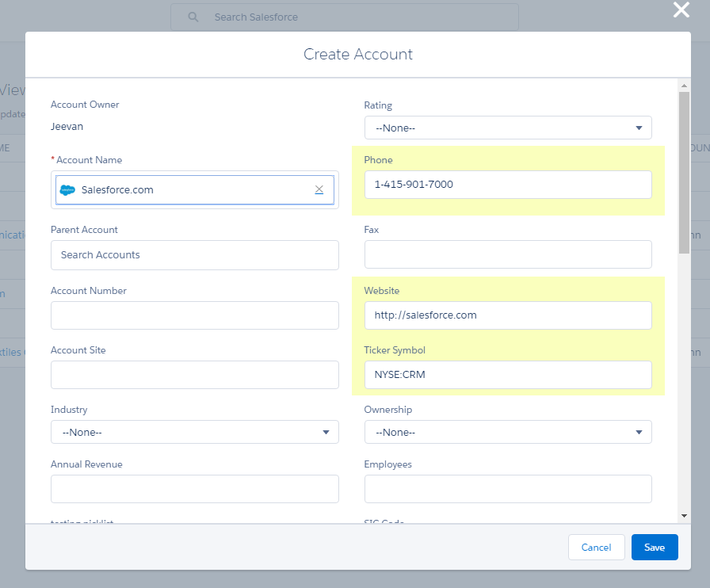
Task: Click the scroll down arrow of dialog
Action: click(x=684, y=516)
